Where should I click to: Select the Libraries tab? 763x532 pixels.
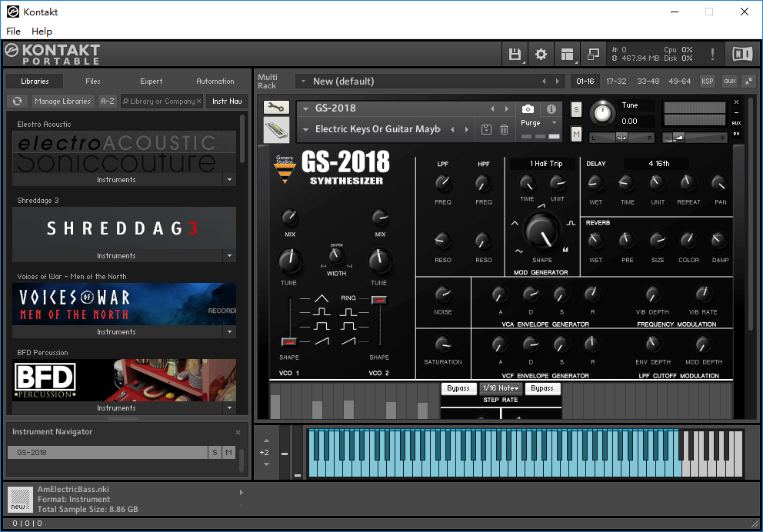pyautogui.click(x=35, y=81)
